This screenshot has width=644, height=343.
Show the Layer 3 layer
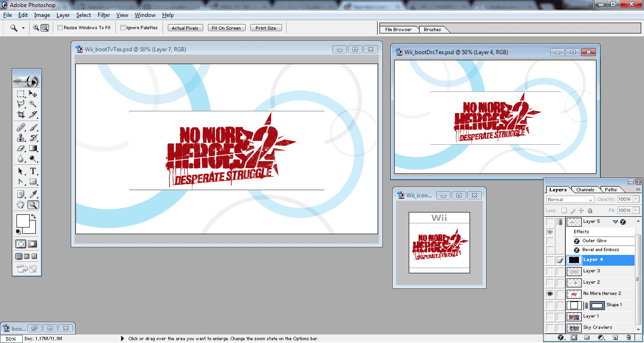coord(550,271)
